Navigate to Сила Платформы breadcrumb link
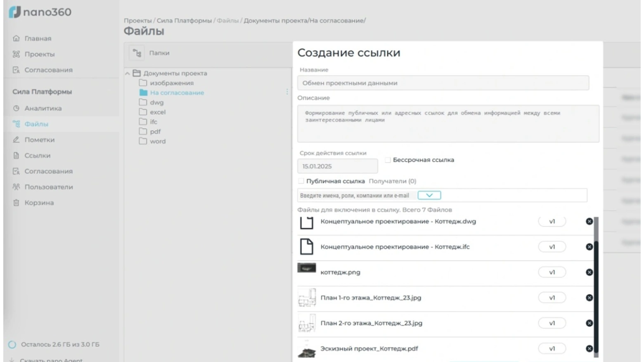 point(184,21)
